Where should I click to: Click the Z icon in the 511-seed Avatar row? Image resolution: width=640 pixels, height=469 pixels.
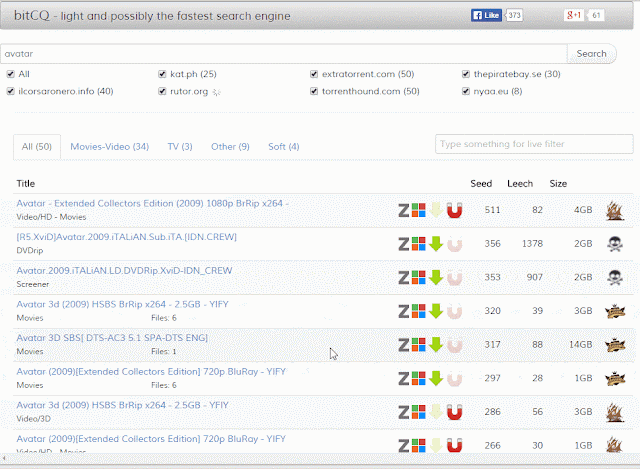point(404,210)
